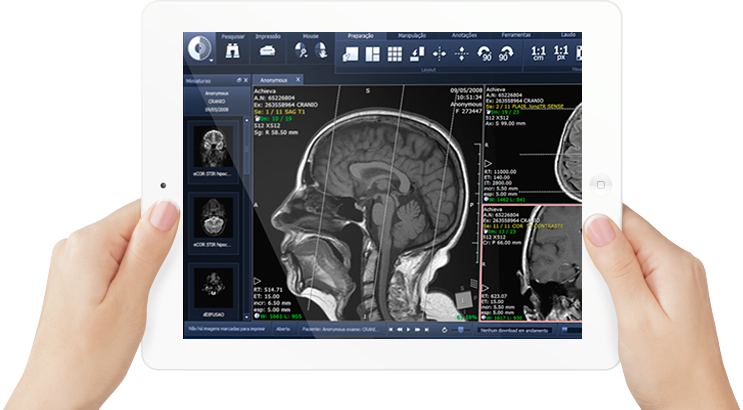Switch to the Anotações ribbon tab

(x=464, y=35)
